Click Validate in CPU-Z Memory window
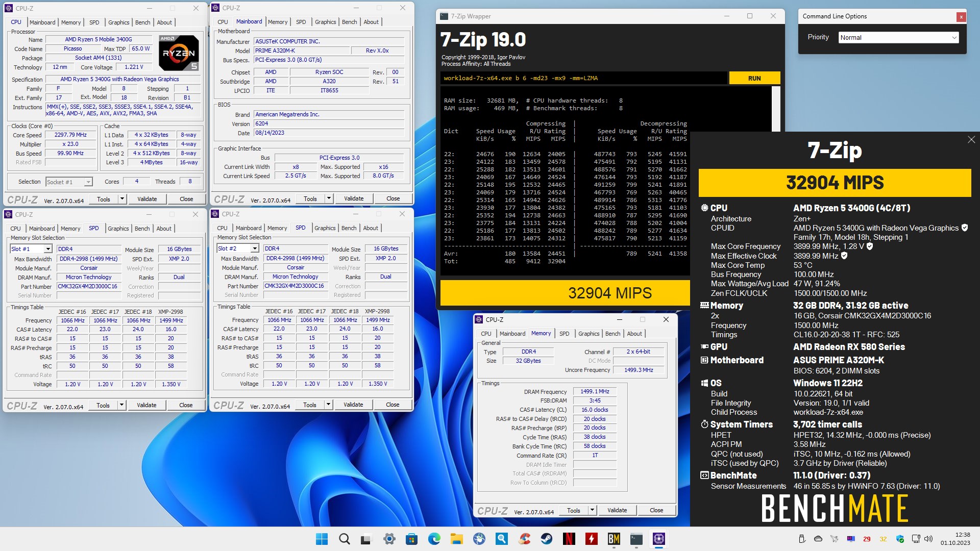This screenshot has width=980, height=551. coord(617,510)
